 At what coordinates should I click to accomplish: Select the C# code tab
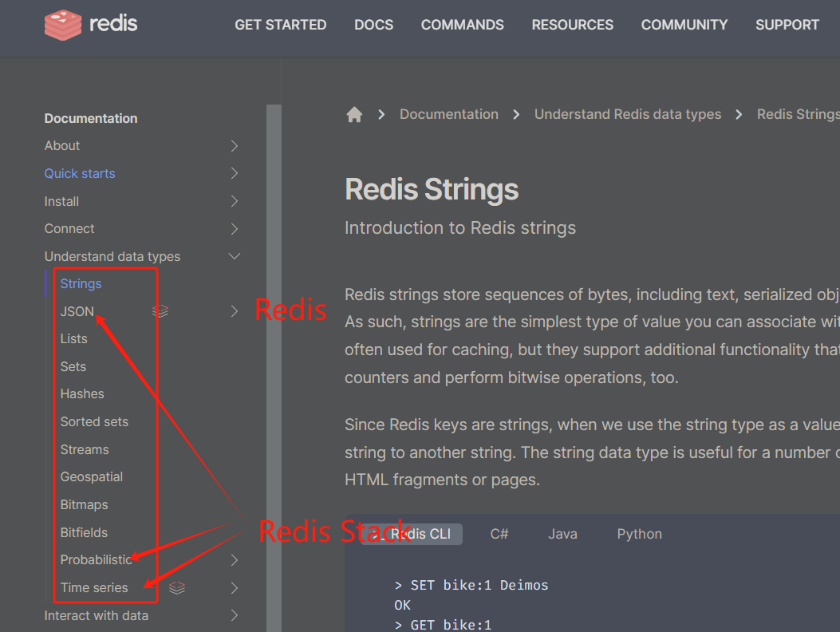[x=499, y=534]
